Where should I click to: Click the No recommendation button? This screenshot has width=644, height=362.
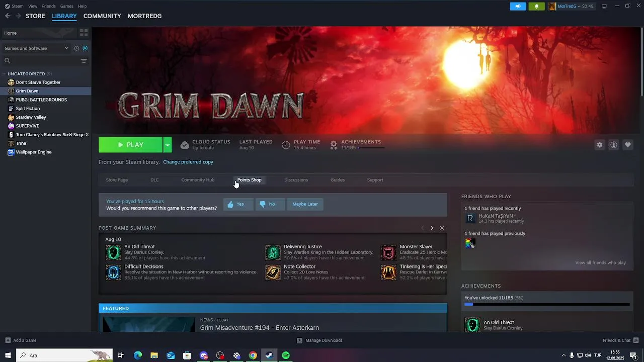point(269,204)
